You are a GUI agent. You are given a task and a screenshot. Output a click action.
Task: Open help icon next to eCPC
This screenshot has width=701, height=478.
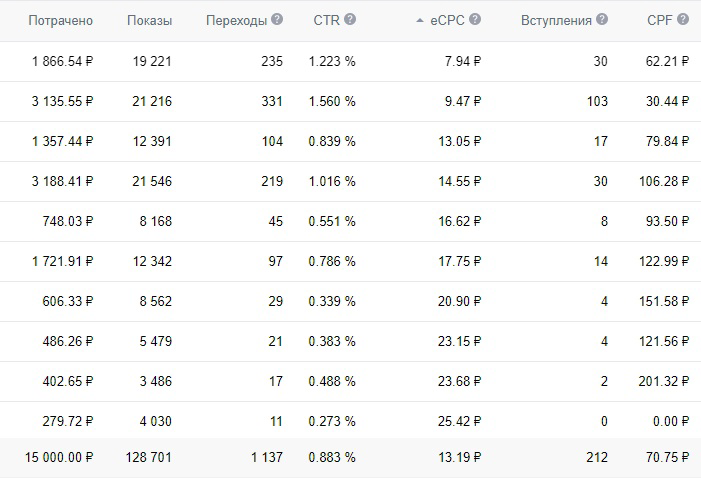point(475,19)
